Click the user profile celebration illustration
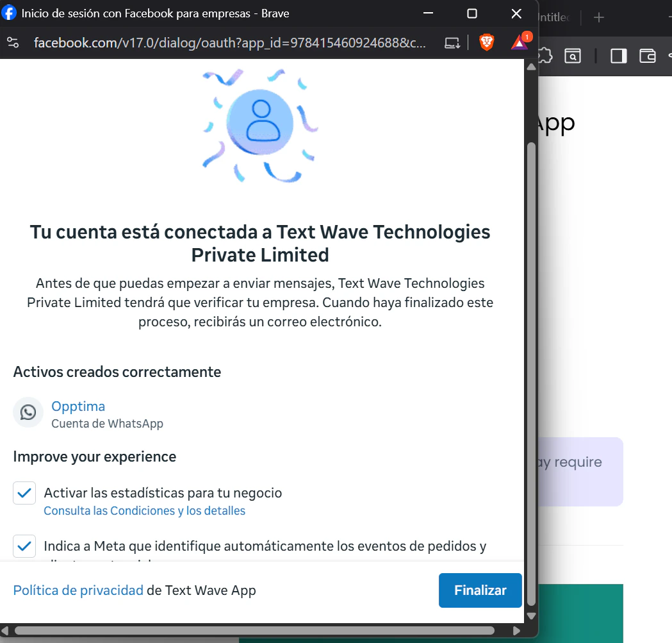Screen dimensions: 672x643 pos(260,124)
